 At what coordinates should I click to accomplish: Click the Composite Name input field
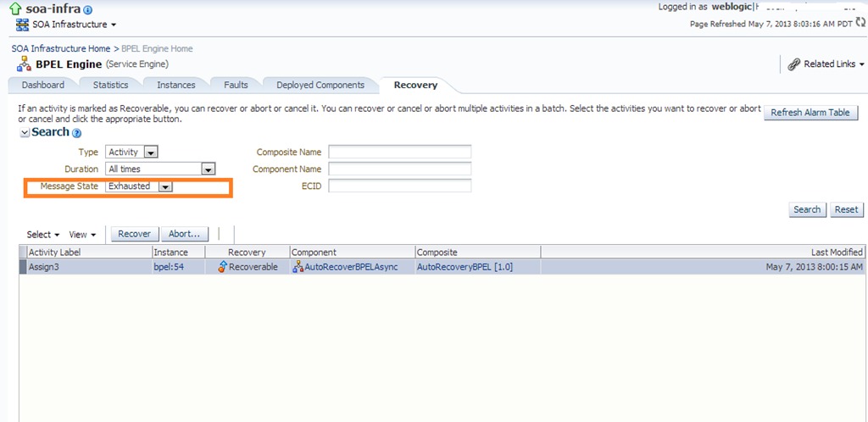pos(399,153)
